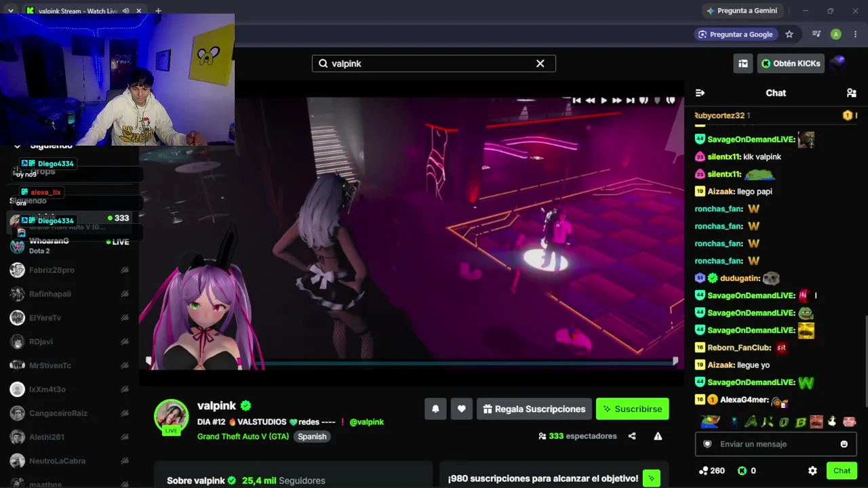Screen dimensions: 868x488
Task: Mute the valpink Stream tab audio
Action: tap(126, 11)
